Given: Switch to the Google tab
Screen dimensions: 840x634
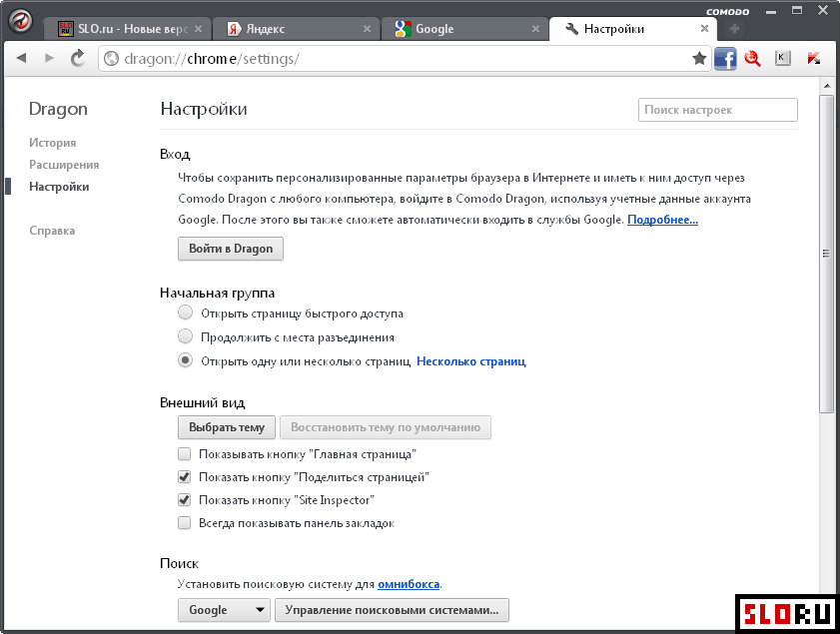Looking at the screenshot, I should (x=465, y=29).
